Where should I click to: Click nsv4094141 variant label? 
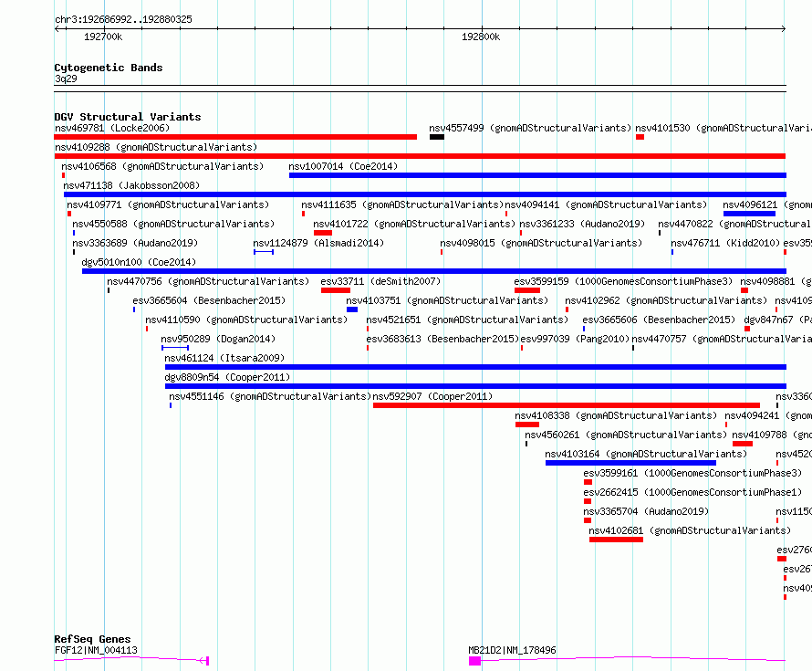(606, 204)
